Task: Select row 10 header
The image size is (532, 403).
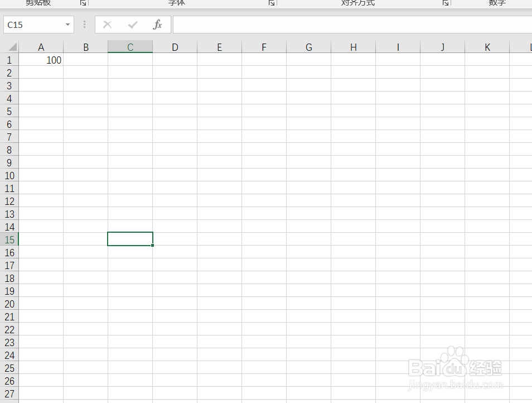Action: pos(9,175)
